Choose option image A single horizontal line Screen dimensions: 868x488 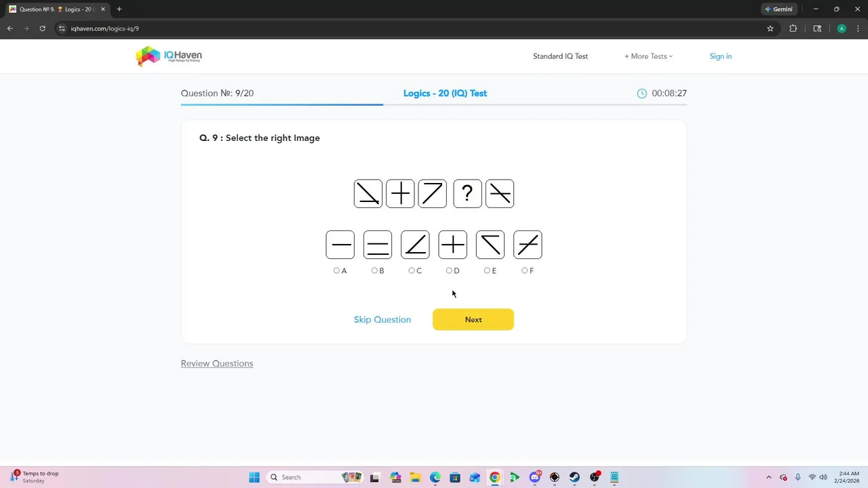tap(340, 245)
